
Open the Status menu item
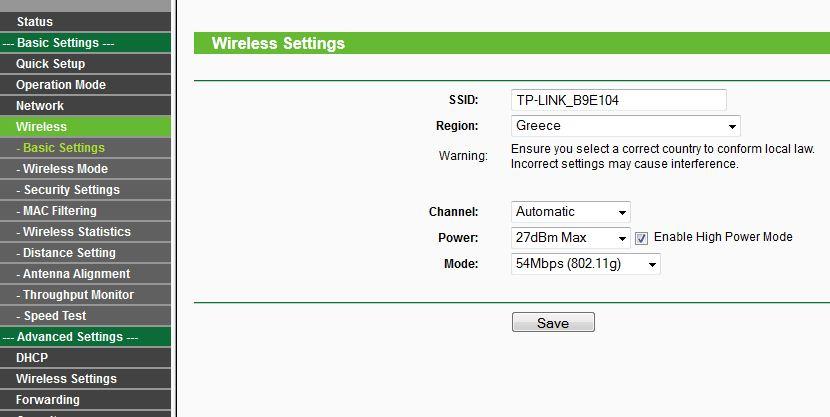click(85, 22)
